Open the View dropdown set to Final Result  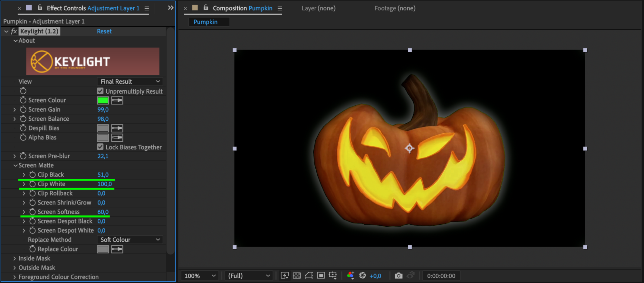coord(130,81)
